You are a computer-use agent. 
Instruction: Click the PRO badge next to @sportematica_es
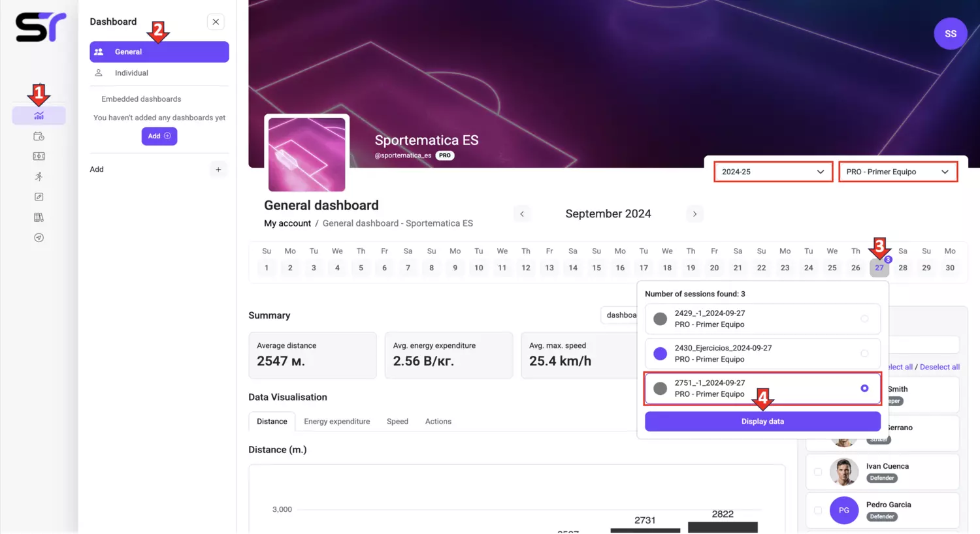(x=445, y=155)
